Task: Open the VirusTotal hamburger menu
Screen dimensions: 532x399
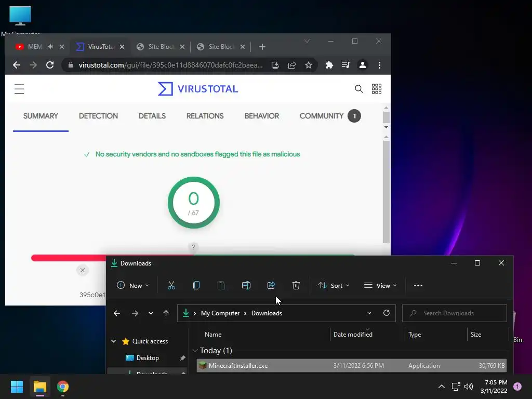Action: pos(19,89)
